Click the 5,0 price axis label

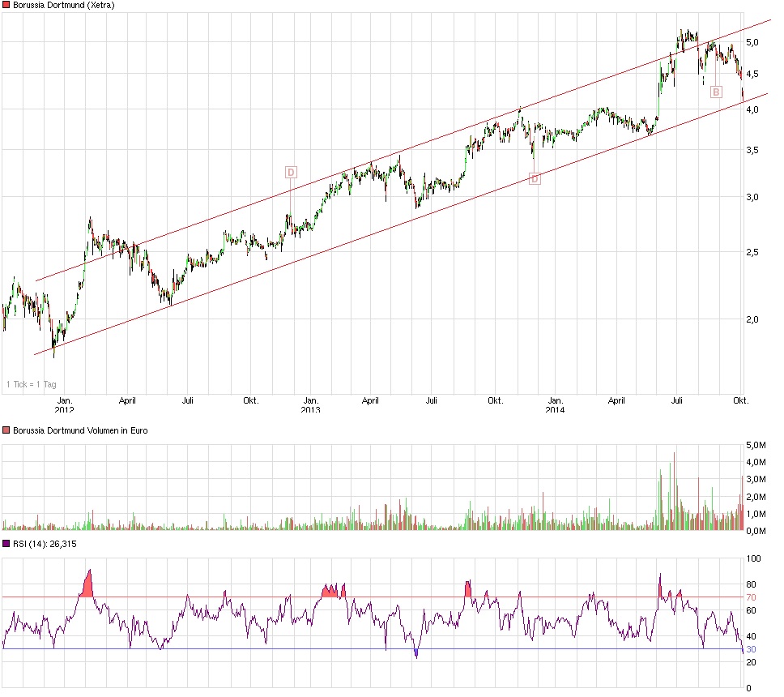click(x=752, y=42)
